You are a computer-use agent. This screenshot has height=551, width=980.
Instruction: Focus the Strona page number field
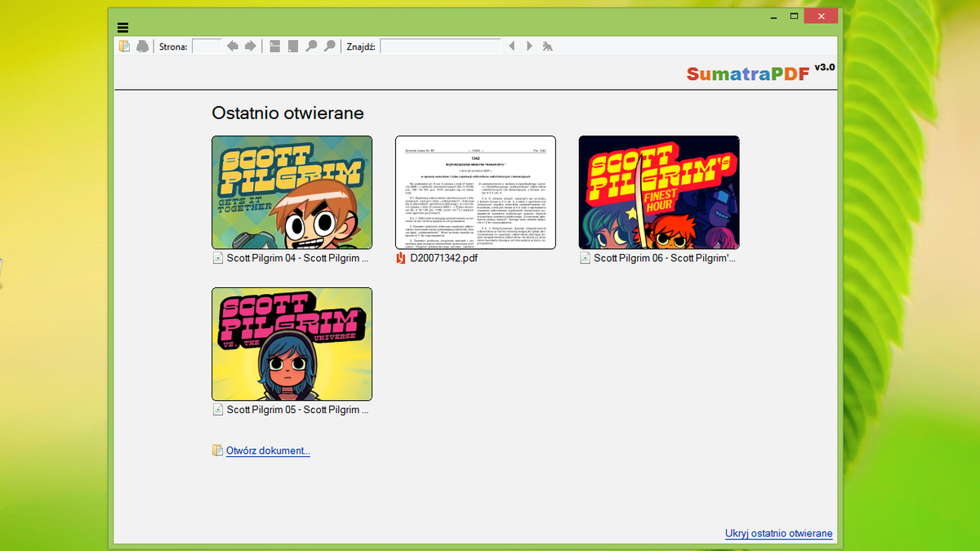pyautogui.click(x=207, y=47)
